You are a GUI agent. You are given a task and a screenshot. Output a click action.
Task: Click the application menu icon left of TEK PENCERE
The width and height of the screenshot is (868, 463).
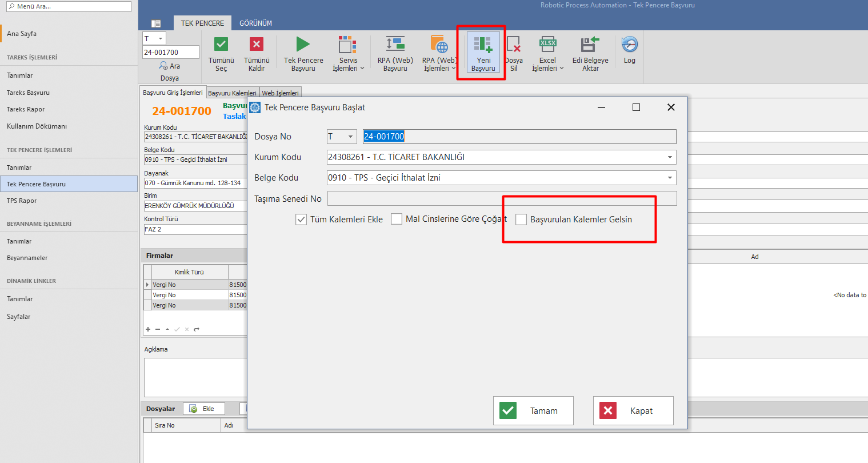[x=156, y=23]
